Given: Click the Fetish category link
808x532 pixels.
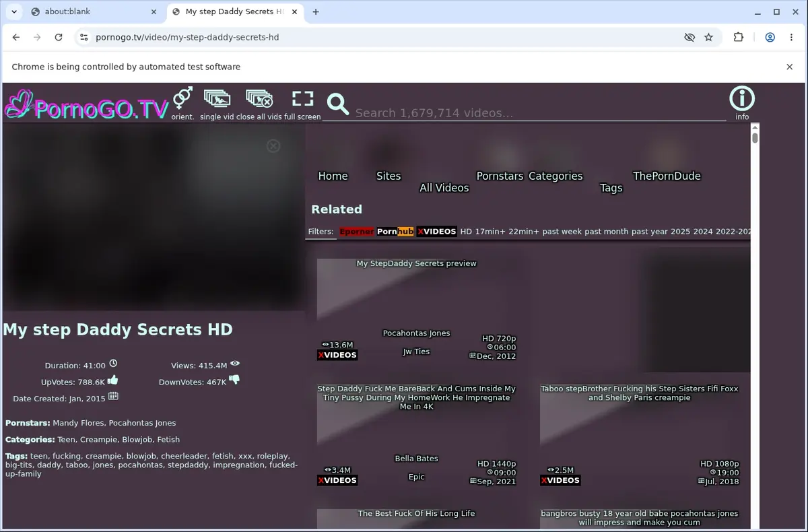Looking at the screenshot, I should [168, 440].
